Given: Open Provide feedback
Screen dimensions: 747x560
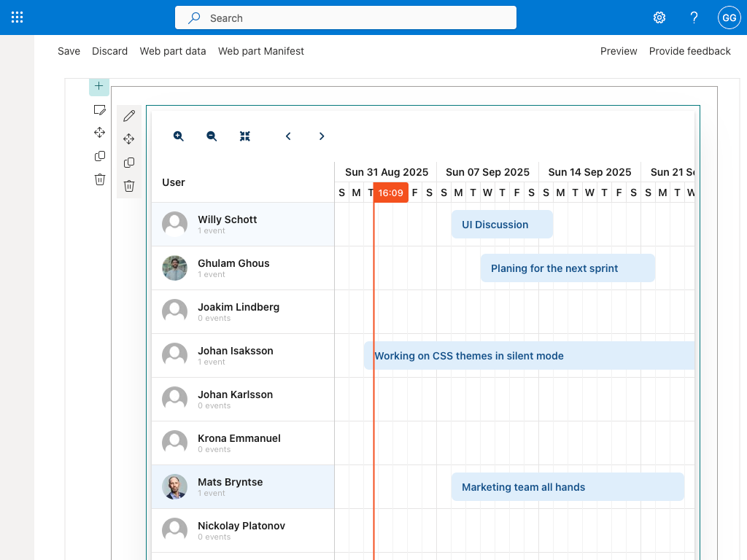Looking at the screenshot, I should (x=689, y=51).
